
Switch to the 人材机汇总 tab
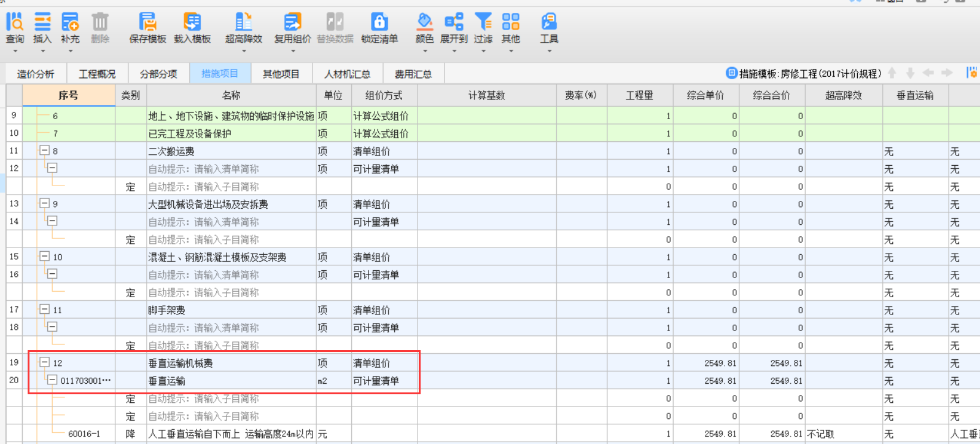tap(348, 74)
